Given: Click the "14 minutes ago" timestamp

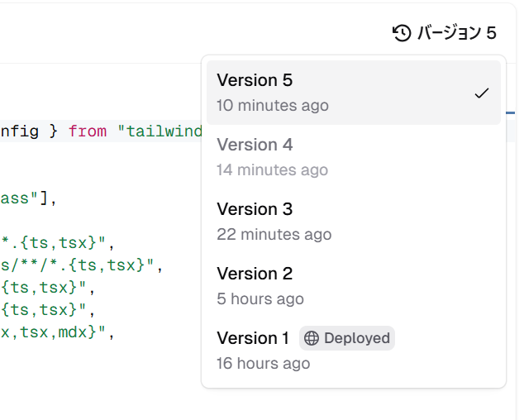Looking at the screenshot, I should [272, 169].
